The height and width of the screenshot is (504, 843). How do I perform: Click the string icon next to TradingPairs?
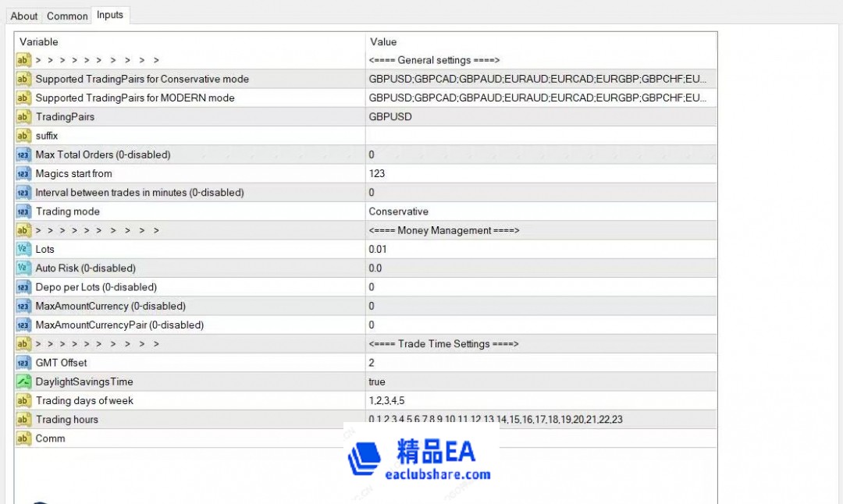click(23, 117)
